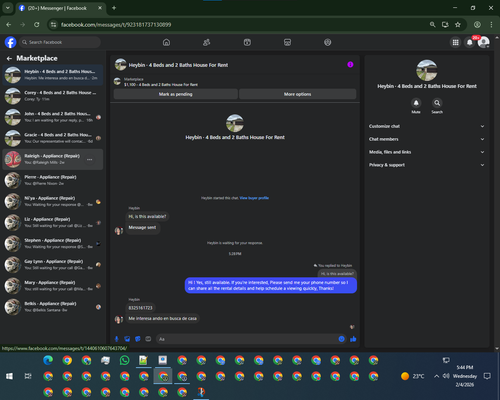The width and height of the screenshot is (500, 400).
Task: Bookmark this page with the star icon
Action: [458, 25]
